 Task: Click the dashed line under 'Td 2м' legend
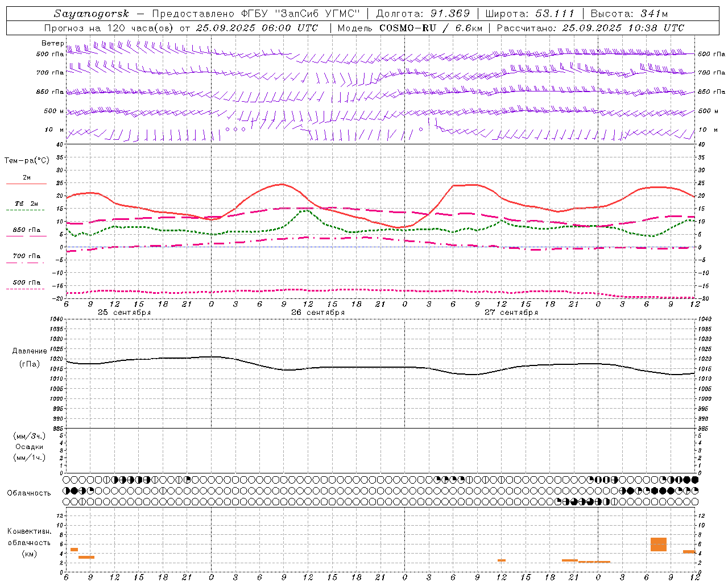pyautogui.click(x=25, y=210)
